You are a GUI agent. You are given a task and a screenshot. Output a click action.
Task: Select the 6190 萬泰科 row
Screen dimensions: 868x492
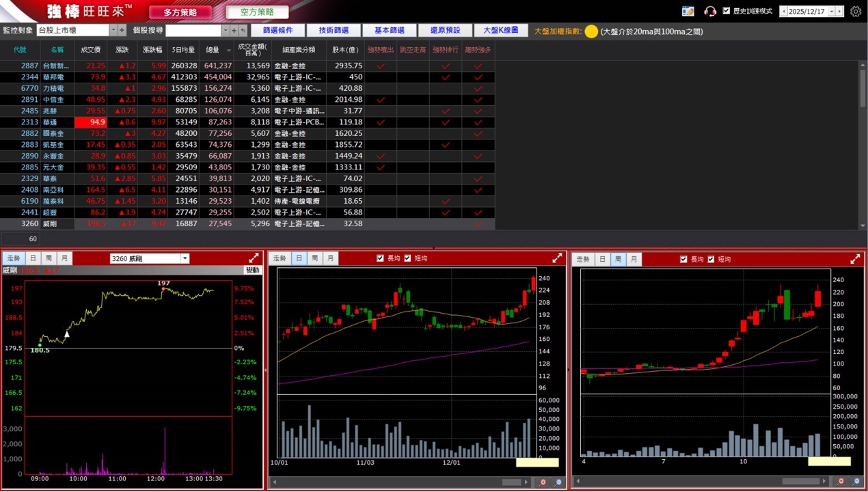pyautogui.click(x=247, y=202)
